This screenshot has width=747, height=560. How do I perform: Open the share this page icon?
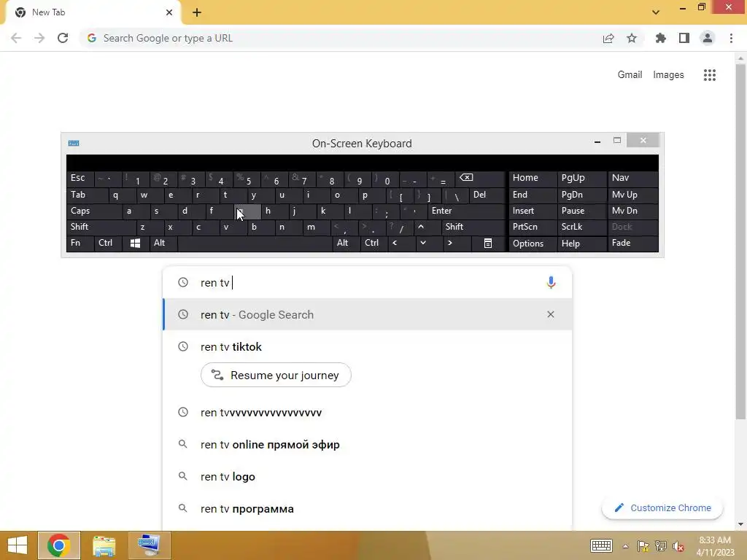608,38
